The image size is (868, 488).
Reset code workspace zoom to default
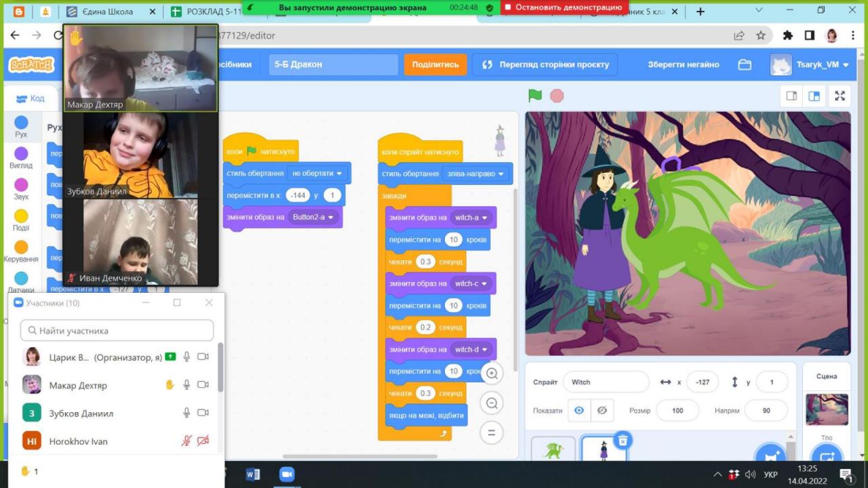[x=492, y=432]
